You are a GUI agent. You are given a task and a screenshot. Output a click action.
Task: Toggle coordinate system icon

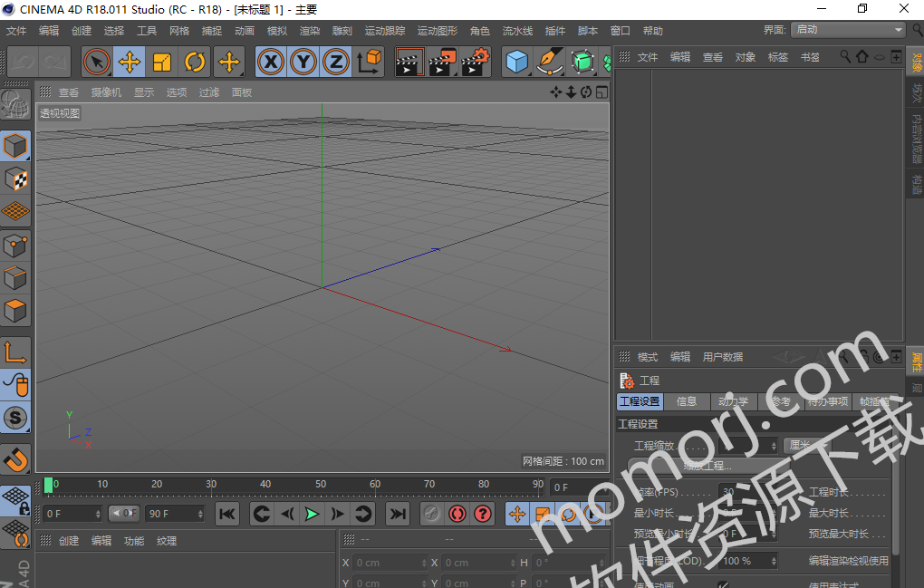[369, 62]
